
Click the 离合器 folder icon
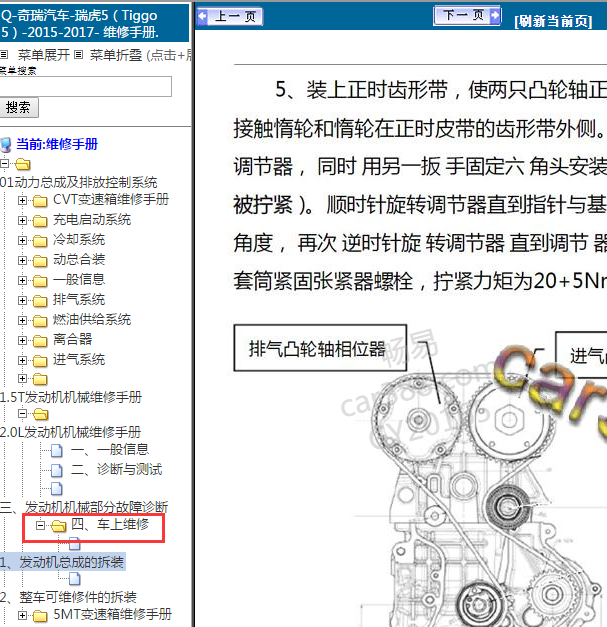tap(40, 340)
